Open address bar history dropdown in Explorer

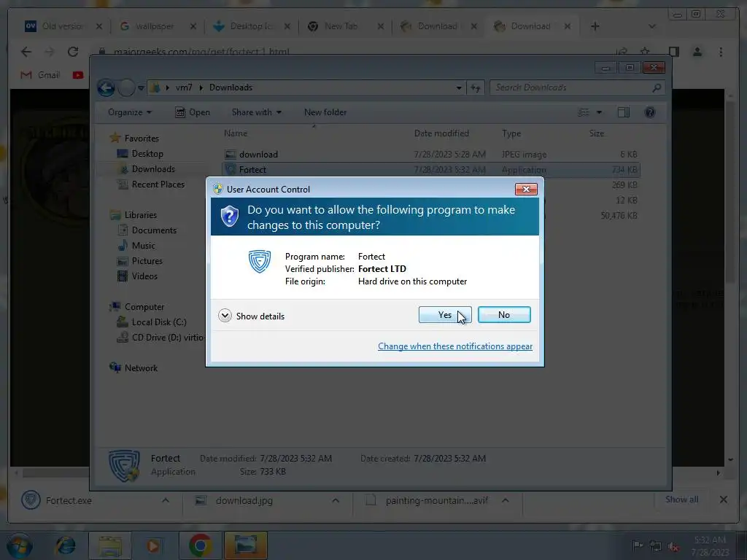[x=458, y=87]
